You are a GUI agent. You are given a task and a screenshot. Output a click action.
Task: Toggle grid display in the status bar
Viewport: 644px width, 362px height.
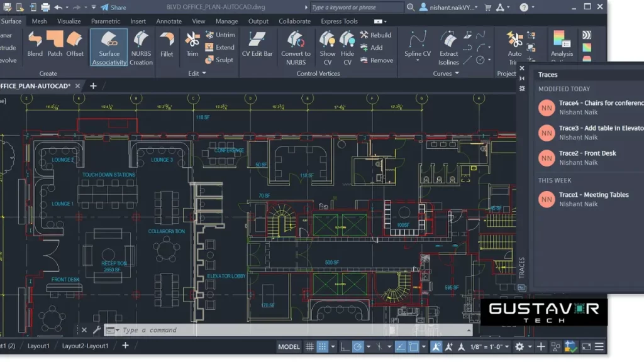point(309,346)
